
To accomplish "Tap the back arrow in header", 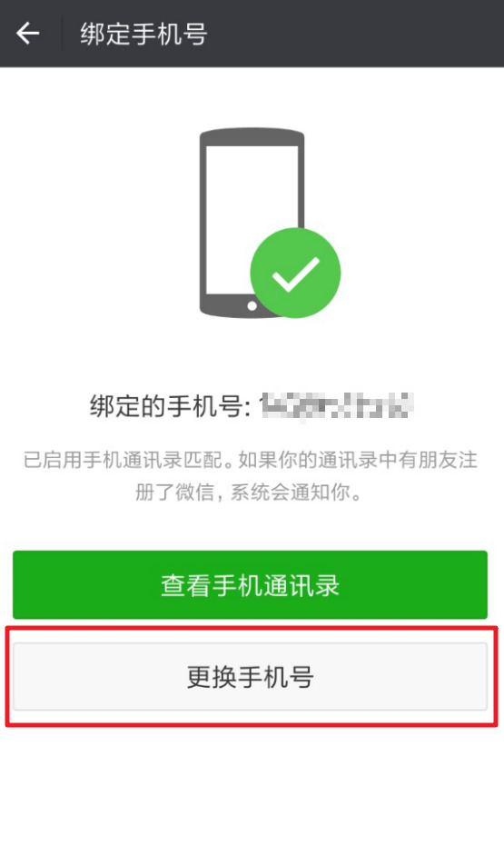I will click(x=28, y=34).
